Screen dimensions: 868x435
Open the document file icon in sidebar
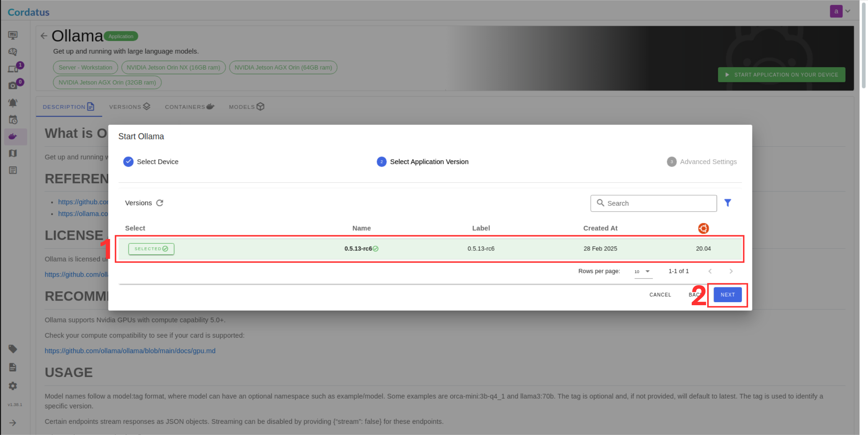[x=13, y=367]
